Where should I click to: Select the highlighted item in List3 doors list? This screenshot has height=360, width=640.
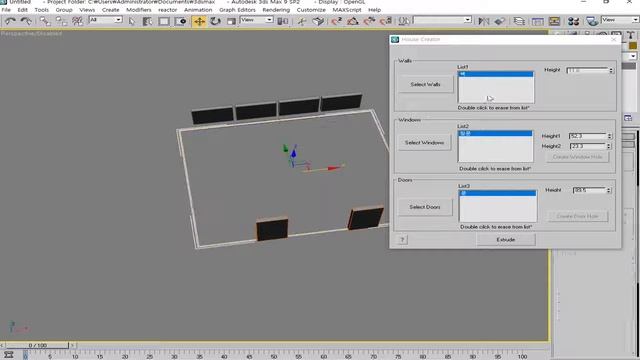click(498, 193)
